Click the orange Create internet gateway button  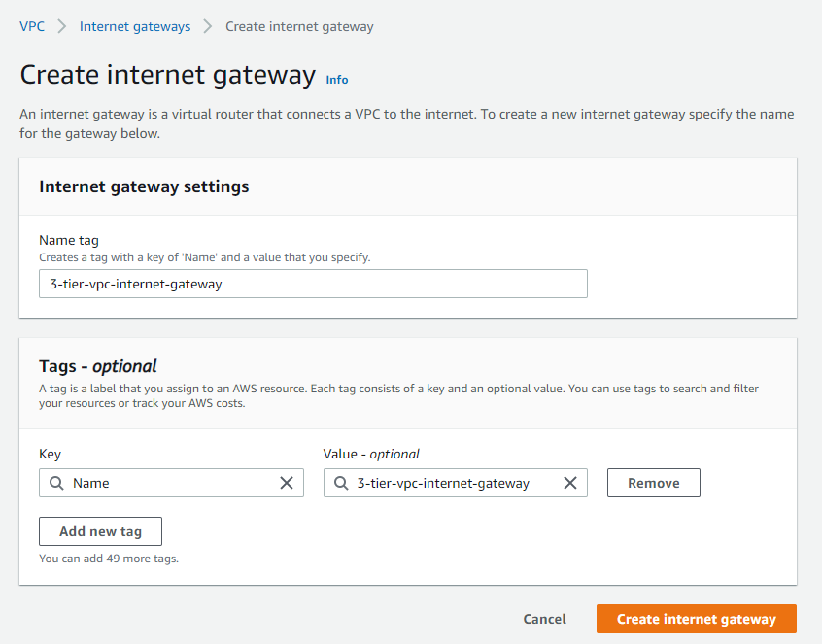pos(697,619)
